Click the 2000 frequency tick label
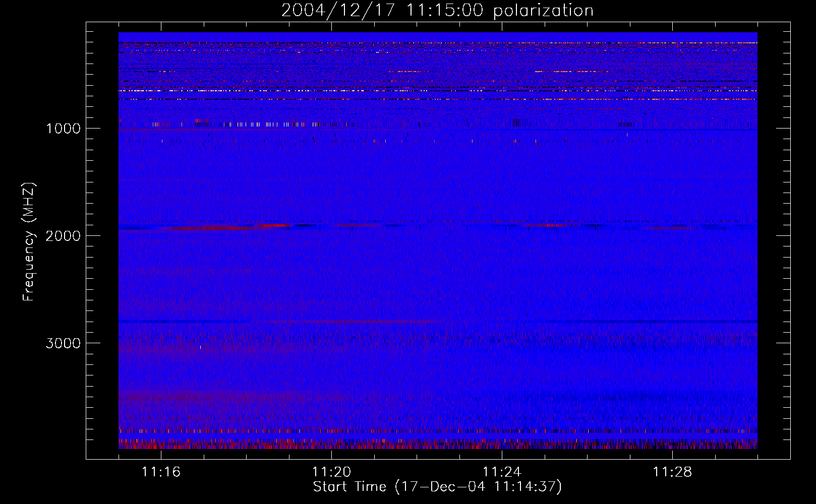 [x=63, y=236]
